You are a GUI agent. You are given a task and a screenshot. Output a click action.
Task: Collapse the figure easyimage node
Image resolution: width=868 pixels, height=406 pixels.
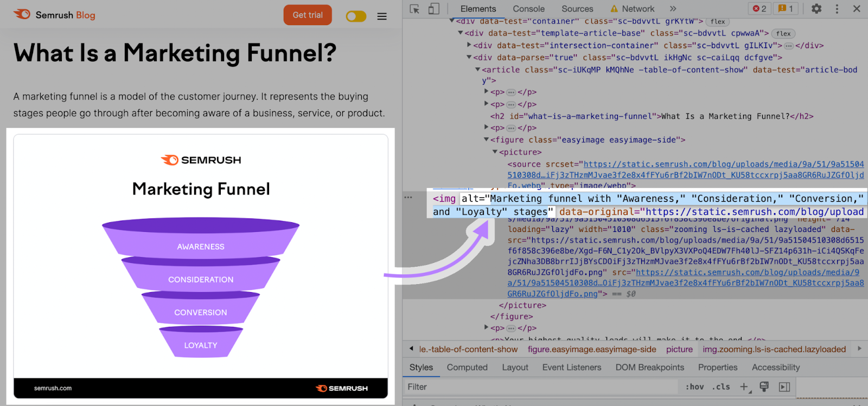487,140
